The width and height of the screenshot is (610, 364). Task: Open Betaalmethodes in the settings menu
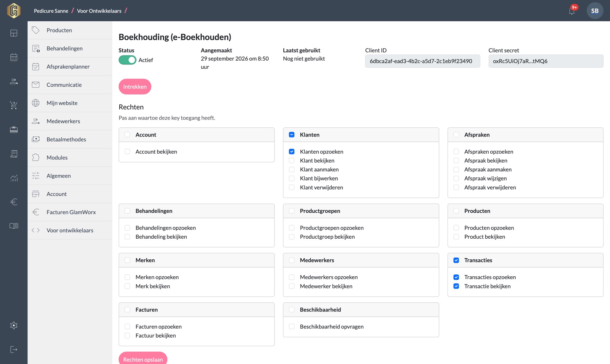[70, 140]
